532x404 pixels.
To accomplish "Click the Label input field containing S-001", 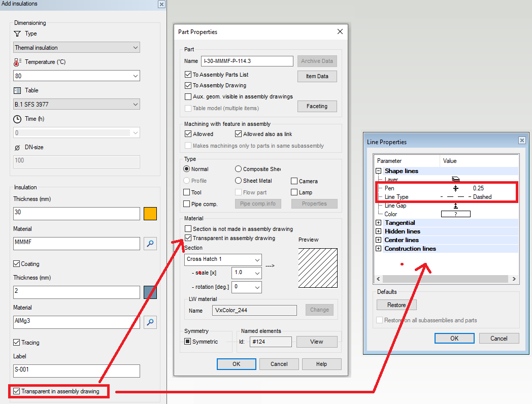I will click(76, 371).
